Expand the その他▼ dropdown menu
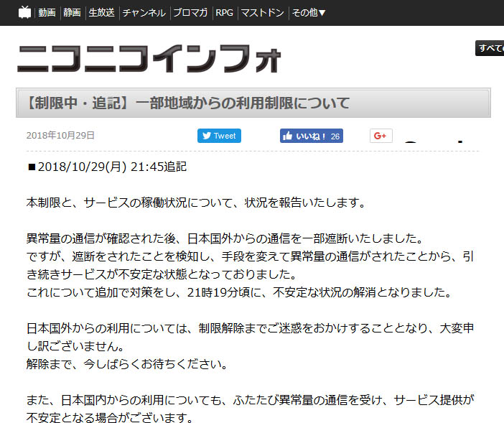Viewport: 504px width, 423px height. (309, 12)
